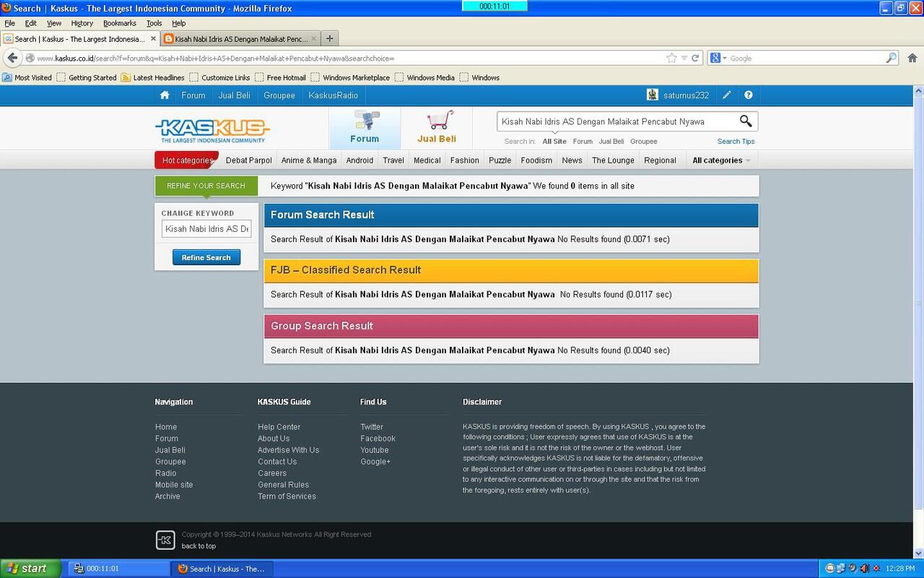Click the Google search magnifier icon in the toolbar
Image resolution: width=924 pixels, height=578 pixels.
point(892,58)
